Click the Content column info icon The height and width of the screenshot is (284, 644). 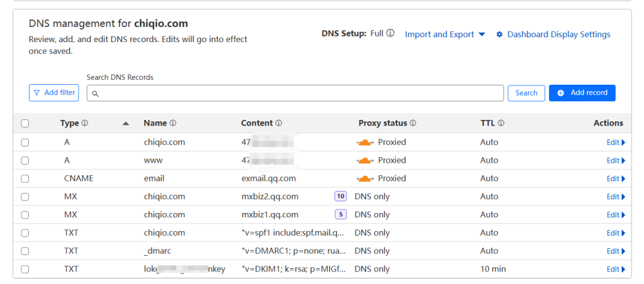pos(279,123)
